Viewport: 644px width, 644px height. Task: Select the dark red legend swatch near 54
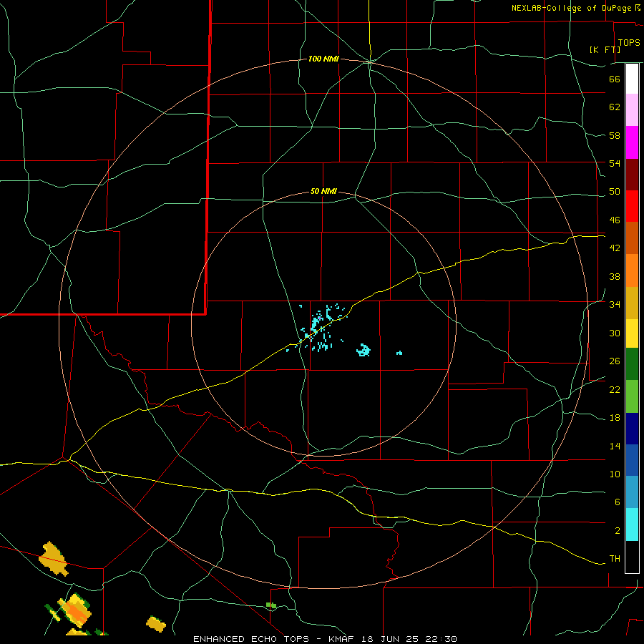(x=632, y=175)
